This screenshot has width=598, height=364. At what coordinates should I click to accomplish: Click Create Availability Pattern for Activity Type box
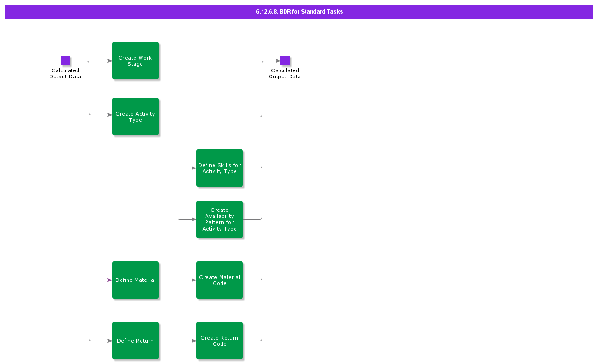coord(220,219)
